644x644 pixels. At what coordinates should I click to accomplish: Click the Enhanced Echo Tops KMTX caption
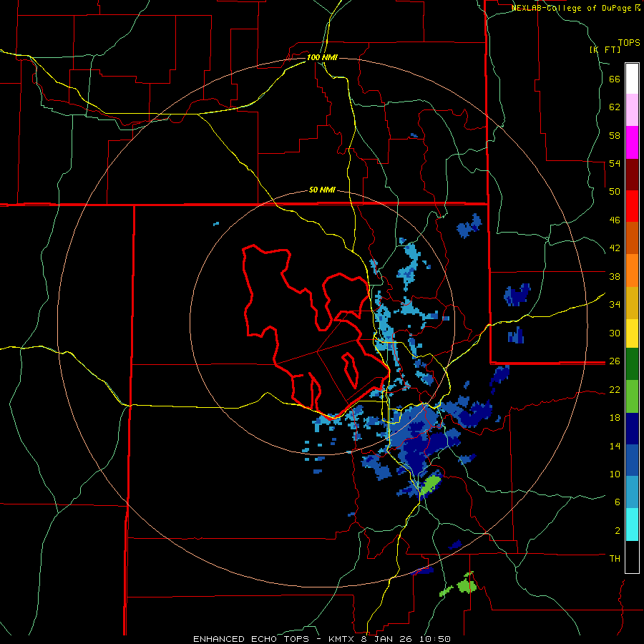(x=321, y=639)
